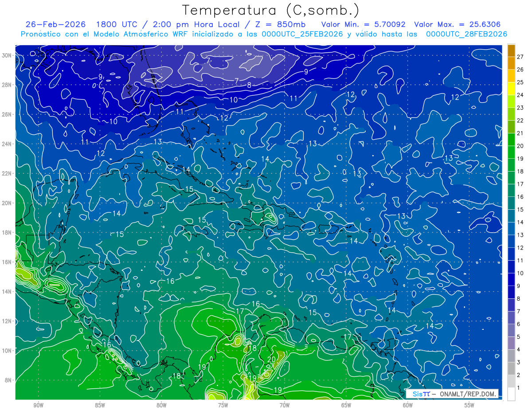Viewport: 532px width, 411px height.
Task: Click the 30N latitude axis label
Action: tap(8, 55)
